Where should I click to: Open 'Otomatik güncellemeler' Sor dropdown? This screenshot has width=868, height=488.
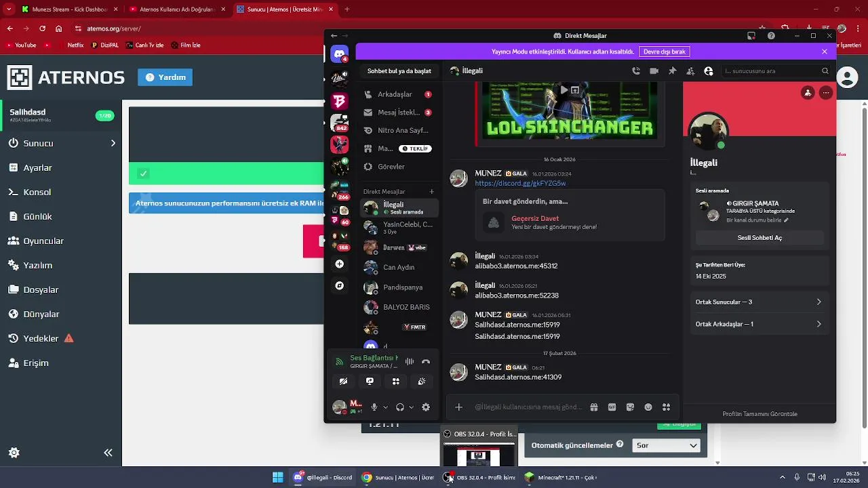tap(666, 445)
